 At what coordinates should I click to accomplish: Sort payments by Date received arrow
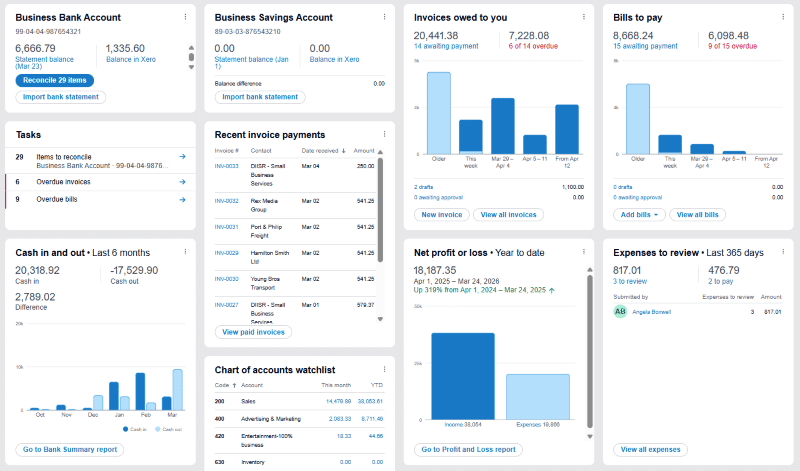[x=343, y=151]
